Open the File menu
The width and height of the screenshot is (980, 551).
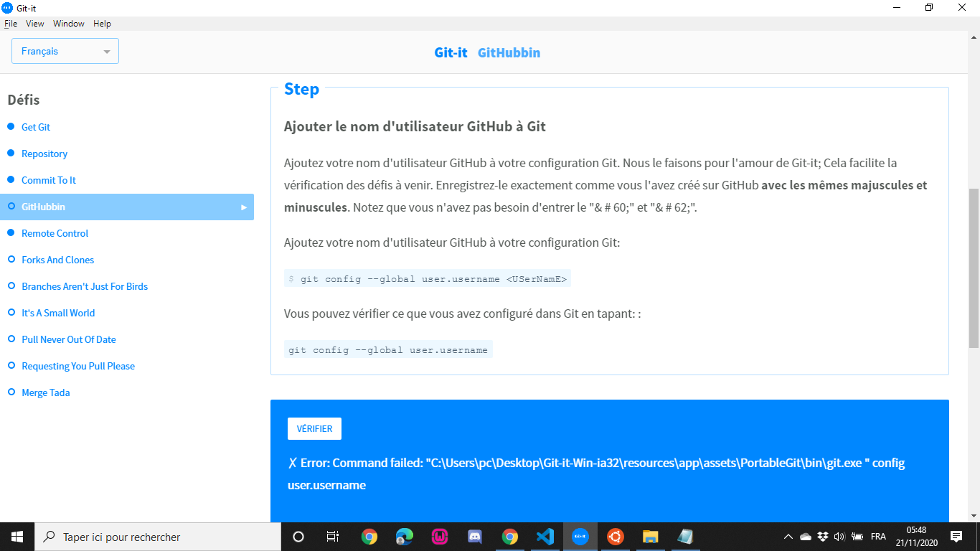11,24
